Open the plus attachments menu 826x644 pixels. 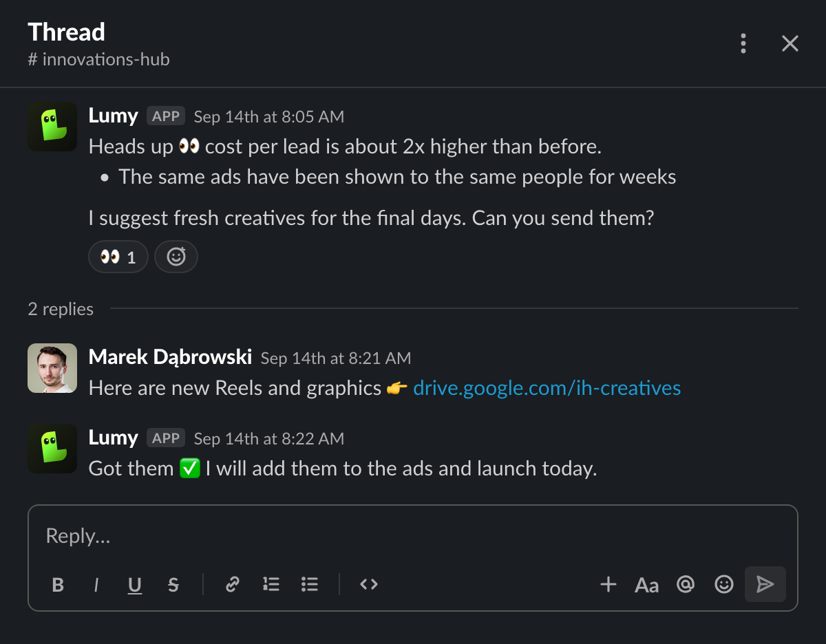(608, 585)
